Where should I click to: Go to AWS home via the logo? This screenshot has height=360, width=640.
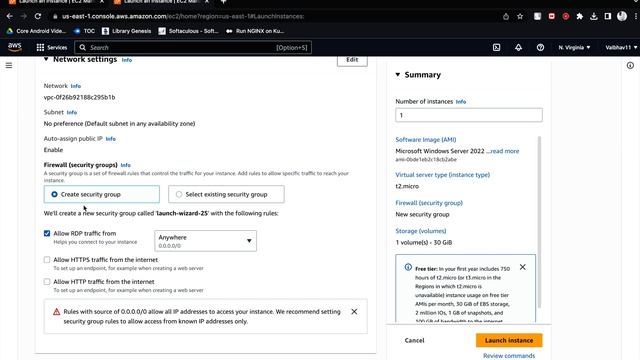15,47
